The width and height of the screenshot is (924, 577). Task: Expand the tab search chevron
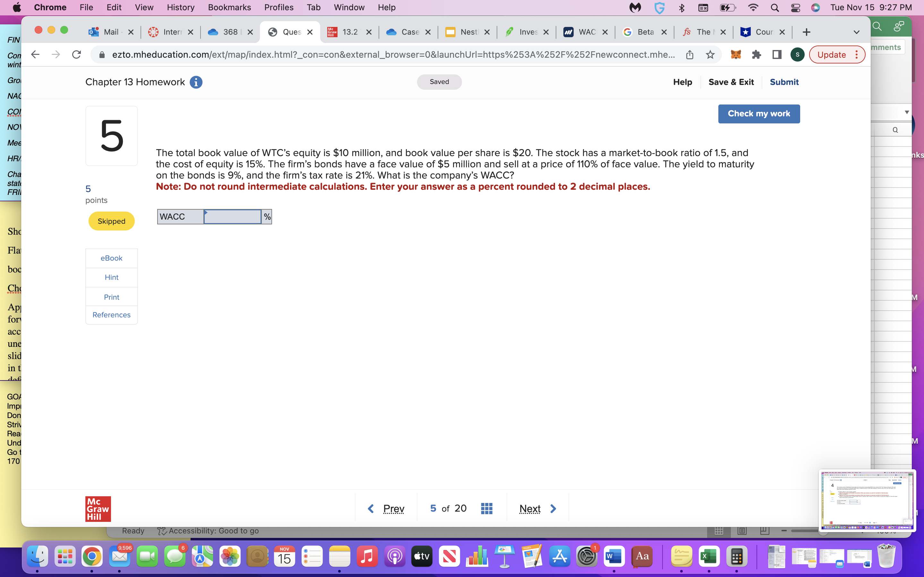click(x=856, y=32)
